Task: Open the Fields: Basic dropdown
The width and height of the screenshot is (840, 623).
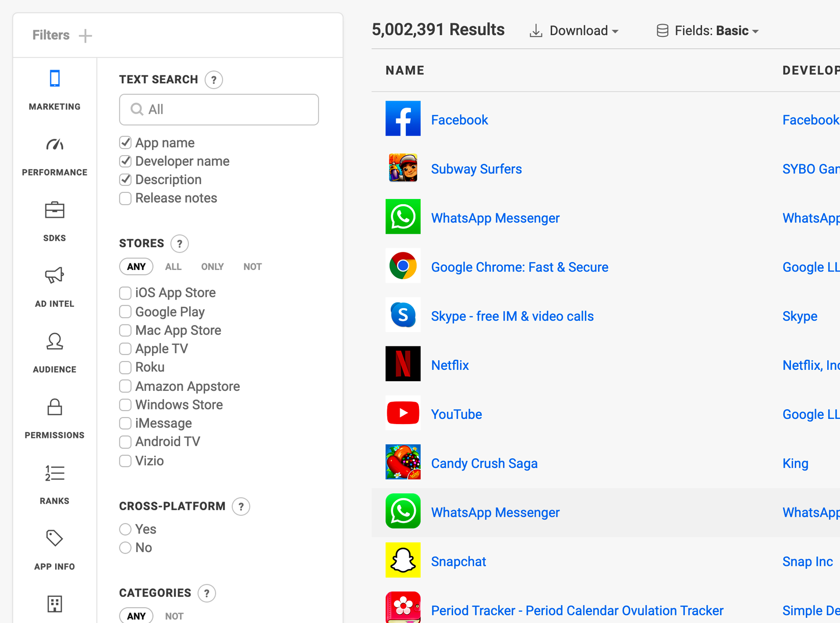Action: point(707,31)
